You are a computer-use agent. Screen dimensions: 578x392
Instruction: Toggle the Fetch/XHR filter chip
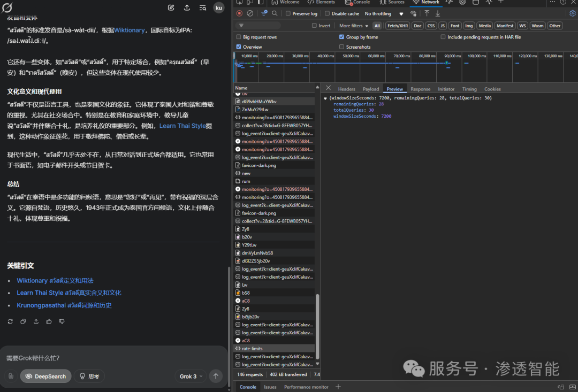click(397, 26)
